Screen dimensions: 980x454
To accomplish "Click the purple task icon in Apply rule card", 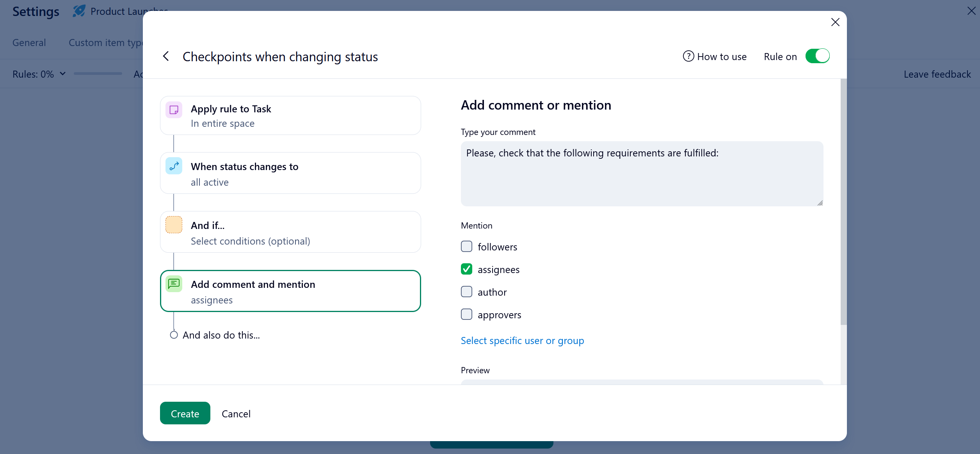I will 174,110.
